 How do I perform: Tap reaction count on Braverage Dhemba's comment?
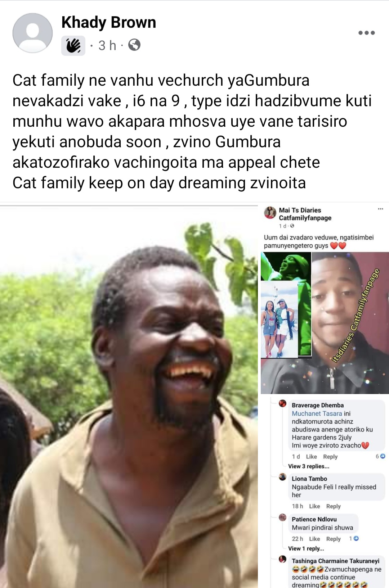[x=380, y=456]
